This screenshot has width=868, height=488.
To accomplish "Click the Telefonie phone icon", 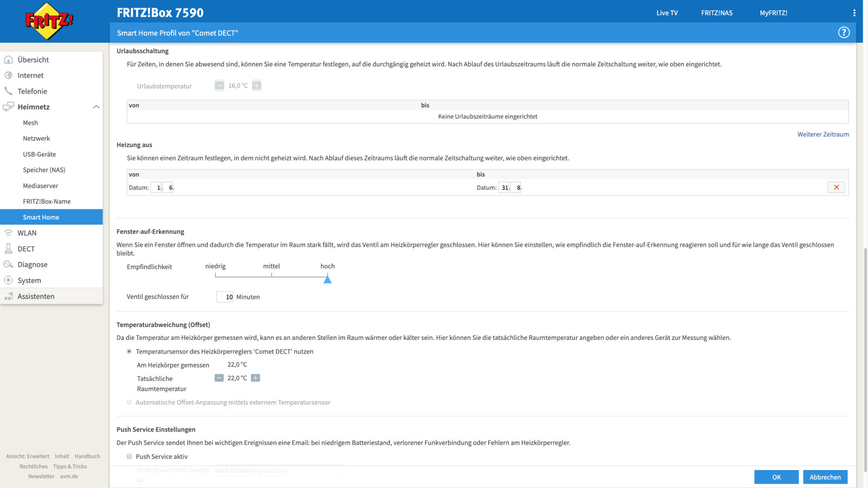I will 9,91.
